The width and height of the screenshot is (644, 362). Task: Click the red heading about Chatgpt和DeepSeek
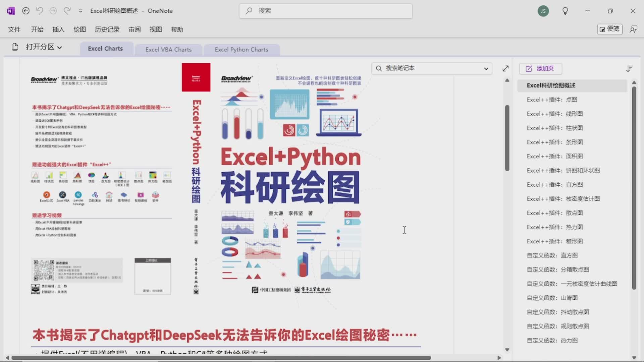click(x=225, y=335)
